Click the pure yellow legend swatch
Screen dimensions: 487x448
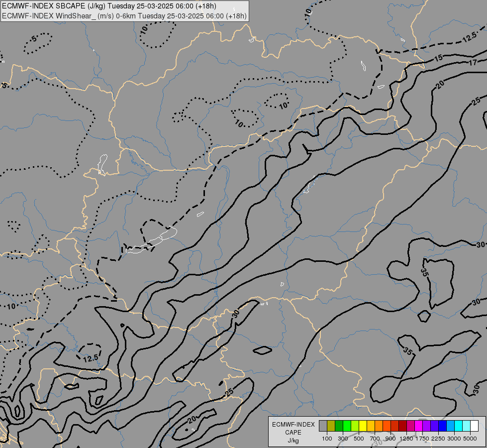pyautogui.click(x=363, y=426)
